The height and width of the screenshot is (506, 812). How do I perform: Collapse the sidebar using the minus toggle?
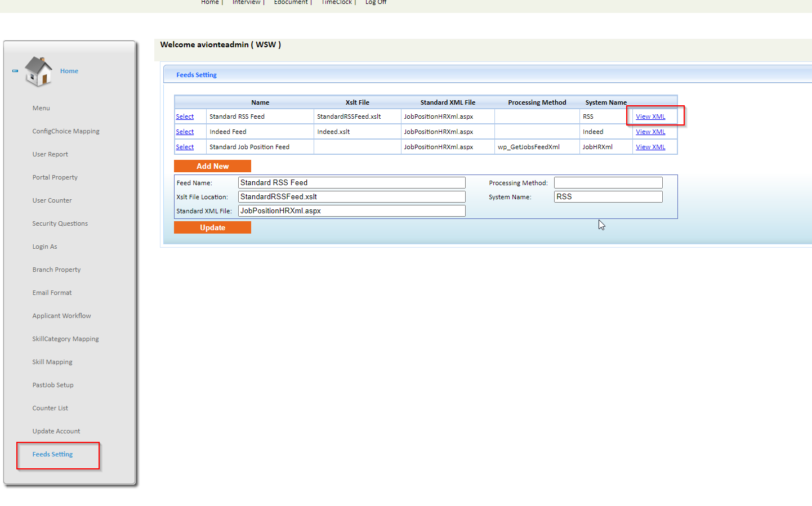click(x=14, y=71)
